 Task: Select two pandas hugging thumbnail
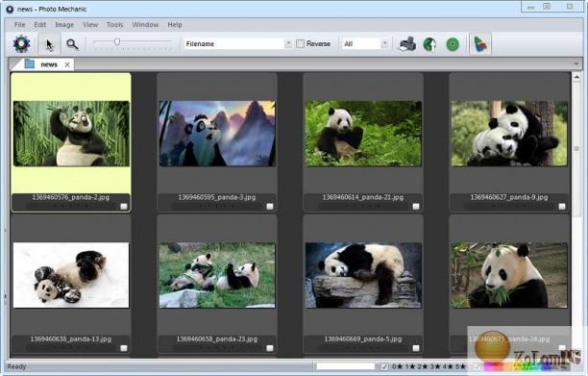[509, 134]
